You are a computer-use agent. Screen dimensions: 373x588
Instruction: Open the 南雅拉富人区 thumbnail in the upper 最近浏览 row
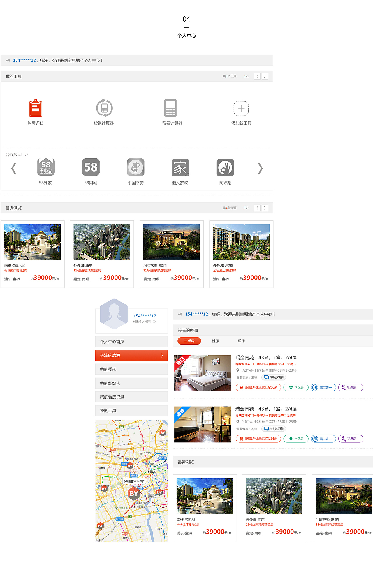(x=33, y=242)
